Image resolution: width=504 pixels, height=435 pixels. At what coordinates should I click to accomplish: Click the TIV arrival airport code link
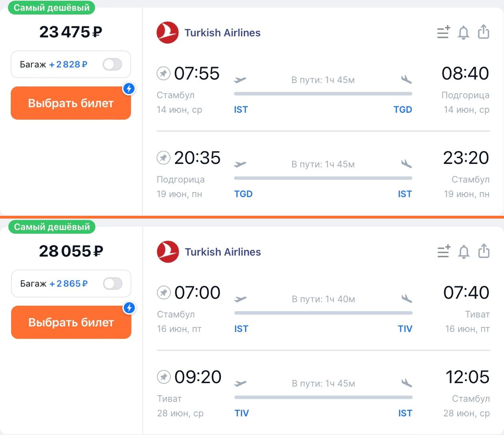405,329
